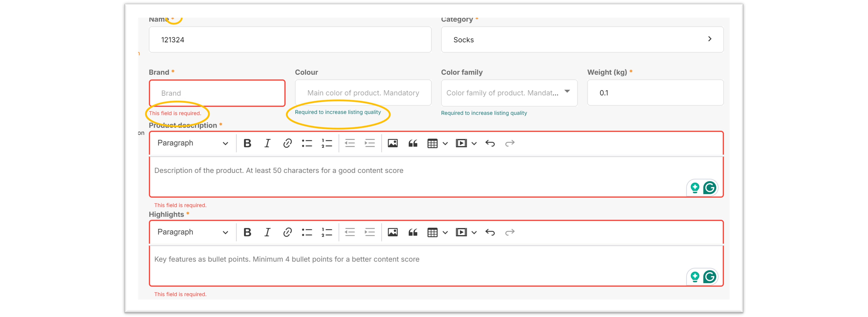868x317 pixels.
Task: Toggle bold in Product description toolbar
Action: (x=247, y=143)
